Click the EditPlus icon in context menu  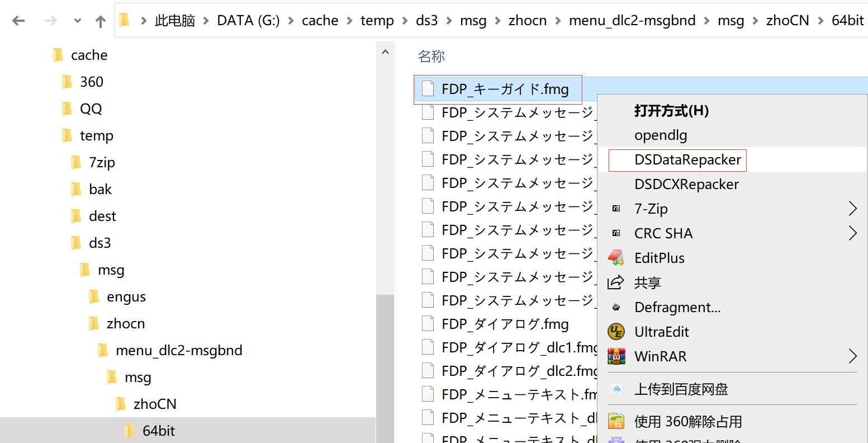[615, 258]
